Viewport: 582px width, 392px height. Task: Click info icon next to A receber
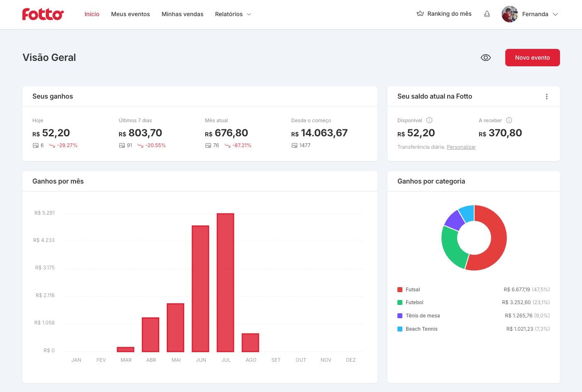coord(509,120)
